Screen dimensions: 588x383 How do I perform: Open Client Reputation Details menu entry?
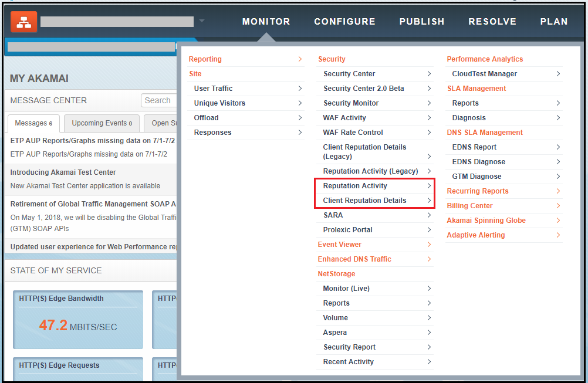coord(364,201)
